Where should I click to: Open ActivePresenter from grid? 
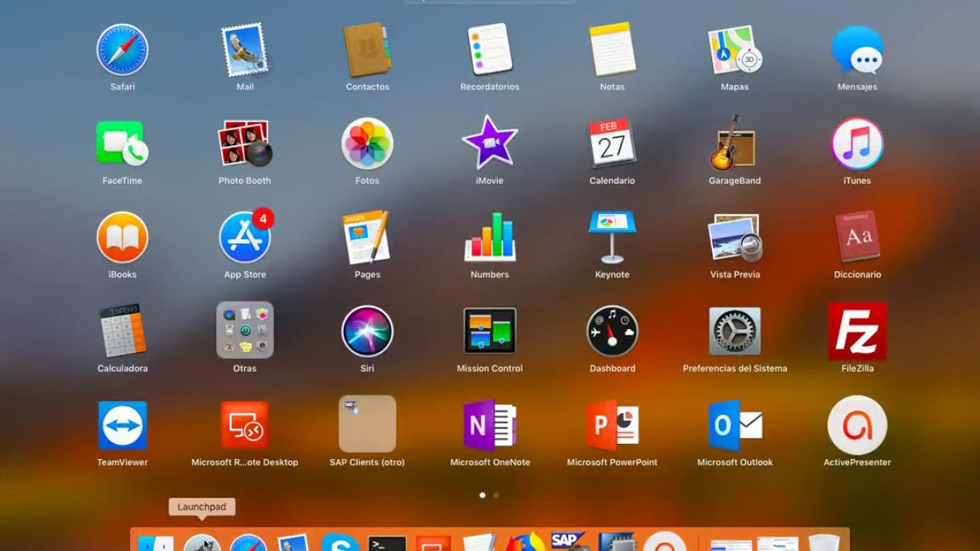[857, 425]
